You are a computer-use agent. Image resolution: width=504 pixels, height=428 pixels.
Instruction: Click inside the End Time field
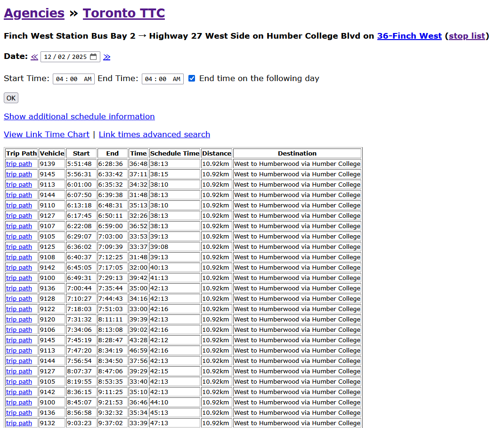pos(162,79)
